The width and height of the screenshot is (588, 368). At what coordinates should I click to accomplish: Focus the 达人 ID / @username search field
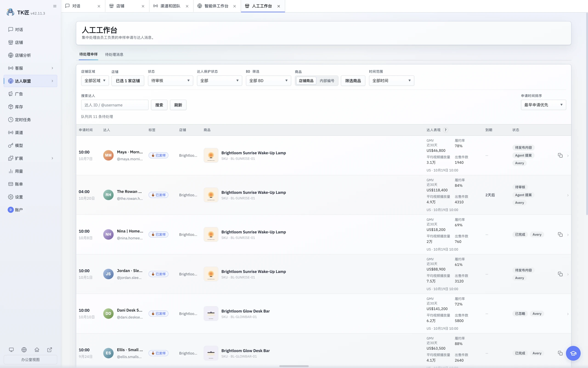[x=115, y=105]
